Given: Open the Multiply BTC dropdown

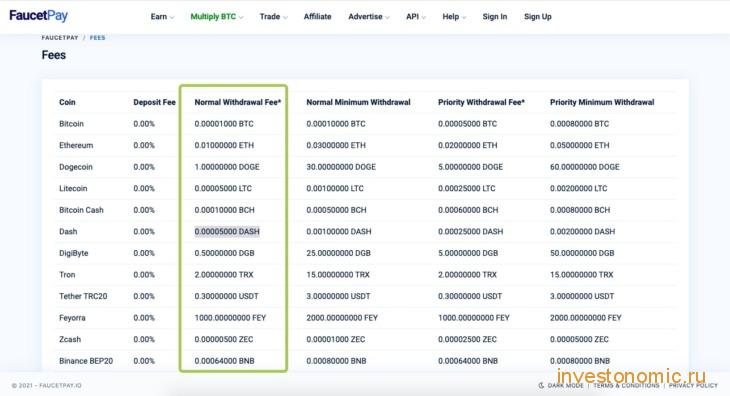Looking at the screenshot, I should (x=216, y=16).
